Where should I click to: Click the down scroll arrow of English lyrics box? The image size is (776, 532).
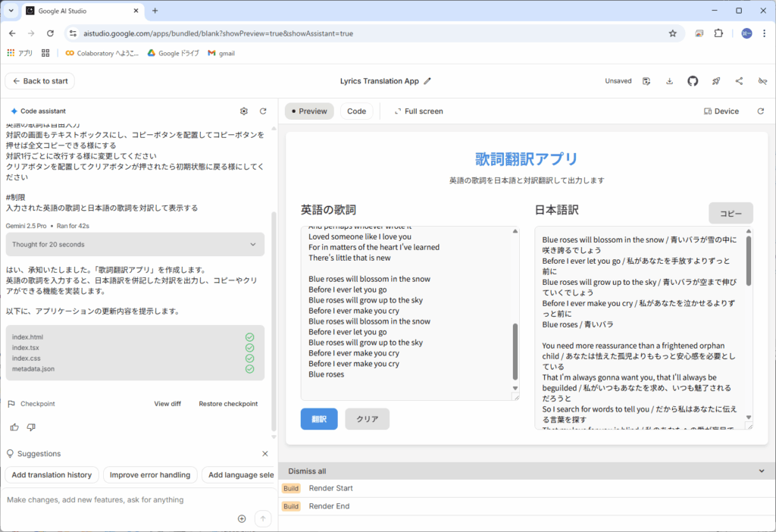click(x=515, y=389)
